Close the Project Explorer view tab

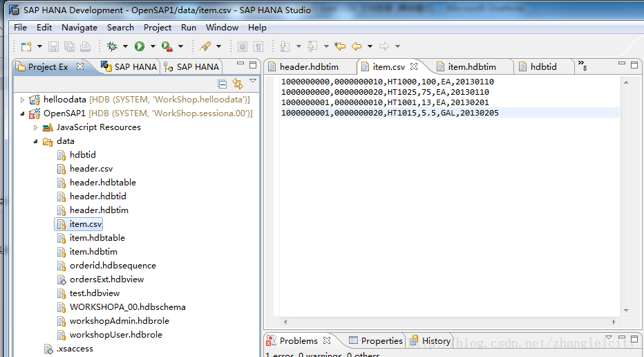click(80, 66)
